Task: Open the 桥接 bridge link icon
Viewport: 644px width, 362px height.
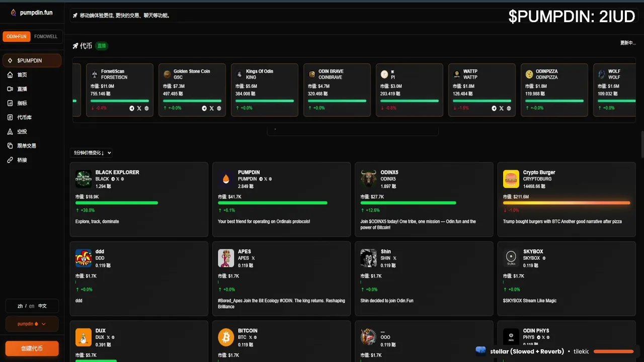Action: click(10, 160)
